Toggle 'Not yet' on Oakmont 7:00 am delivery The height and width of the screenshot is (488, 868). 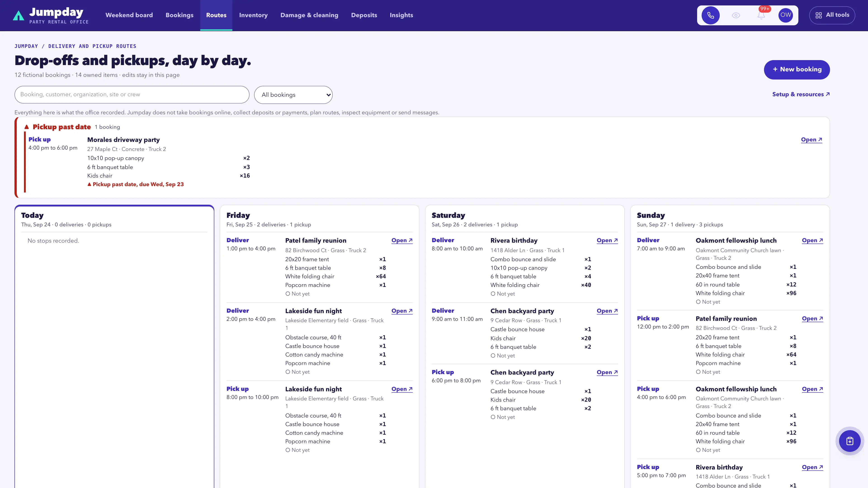pos(708,302)
